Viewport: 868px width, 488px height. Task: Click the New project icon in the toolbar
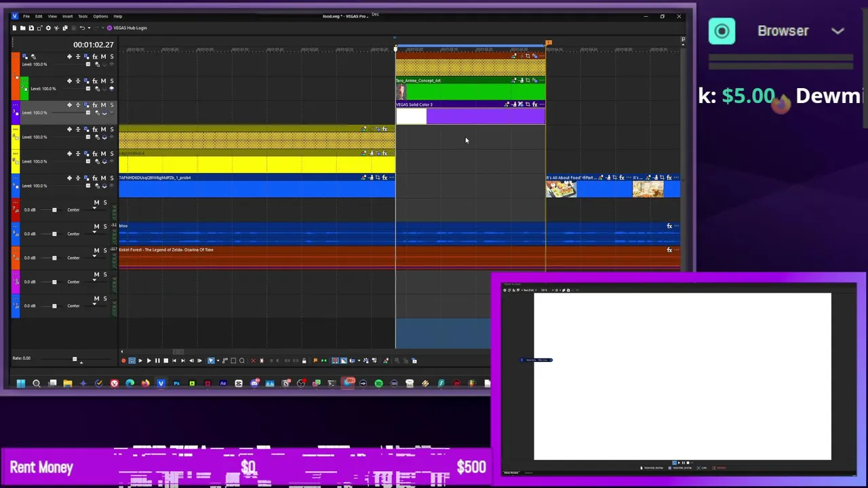pos(15,28)
